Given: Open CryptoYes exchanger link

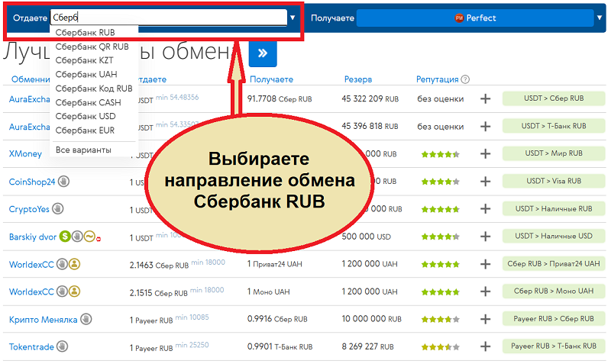Looking at the screenshot, I should (x=29, y=209).
